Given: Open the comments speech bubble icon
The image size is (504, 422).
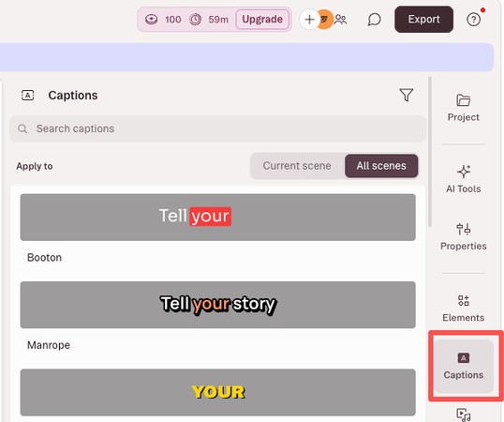Looking at the screenshot, I should click(374, 20).
